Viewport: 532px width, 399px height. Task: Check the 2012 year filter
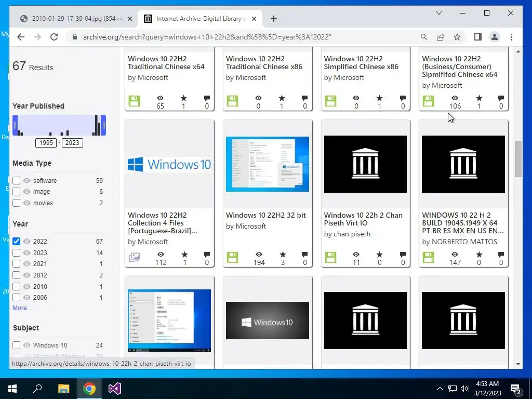pyautogui.click(x=16, y=275)
